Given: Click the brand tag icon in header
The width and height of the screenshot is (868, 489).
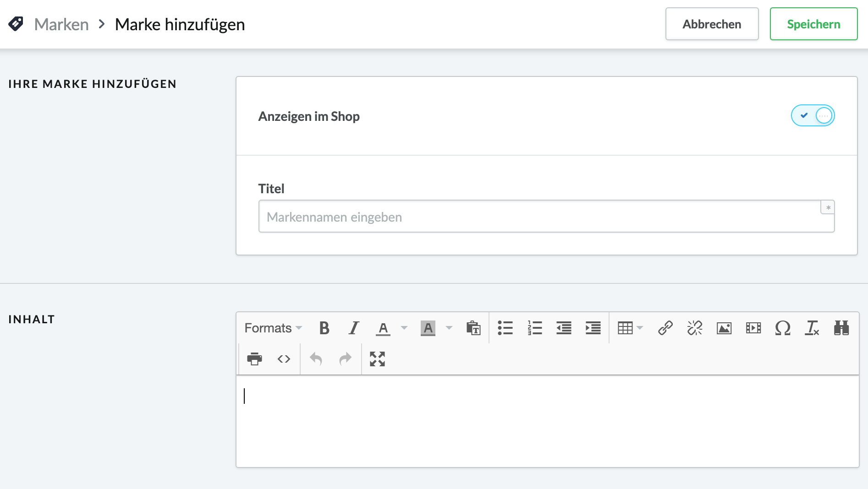Looking at the screenshot, I should point(16,24).
